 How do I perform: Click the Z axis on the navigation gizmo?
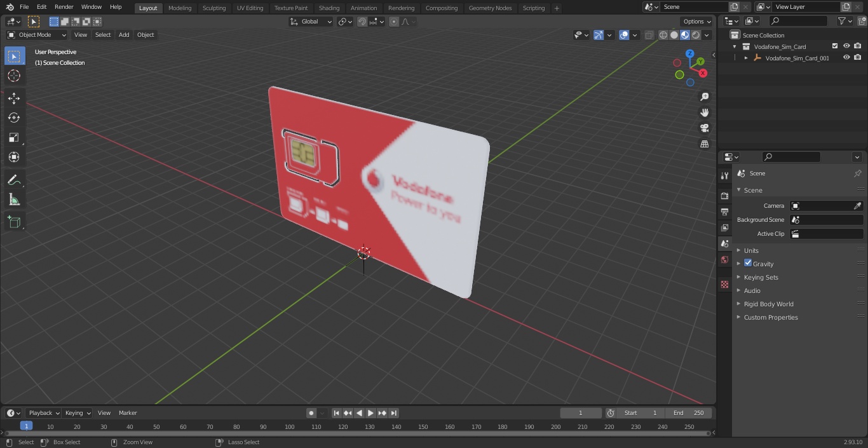[690, 54]
